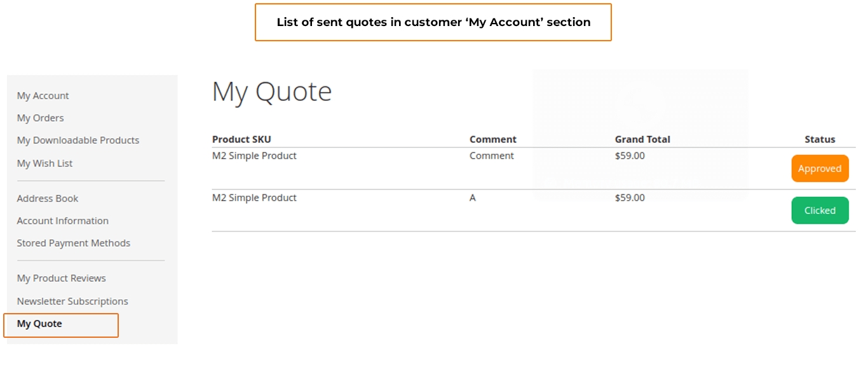Go to My Product Reviews
Screen dimensions: 868x381
(x=61, y=278)
